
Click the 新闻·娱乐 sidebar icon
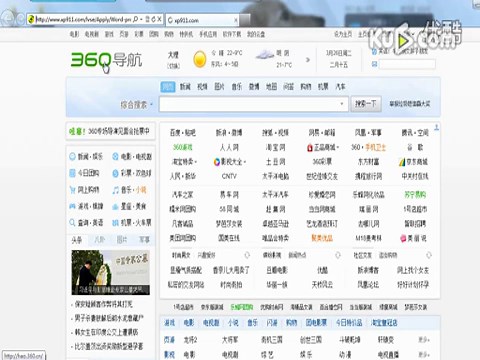tap(72, 156)
